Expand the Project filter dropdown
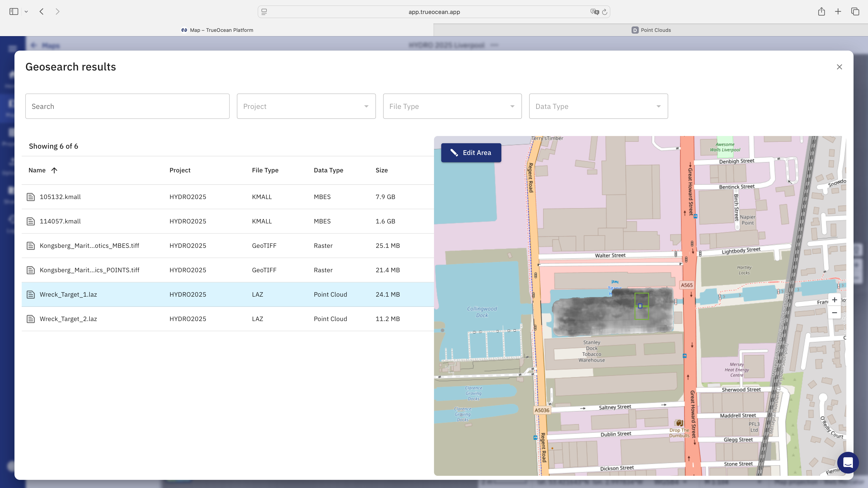This screenshot has height=488, width=868. (306, 106)
